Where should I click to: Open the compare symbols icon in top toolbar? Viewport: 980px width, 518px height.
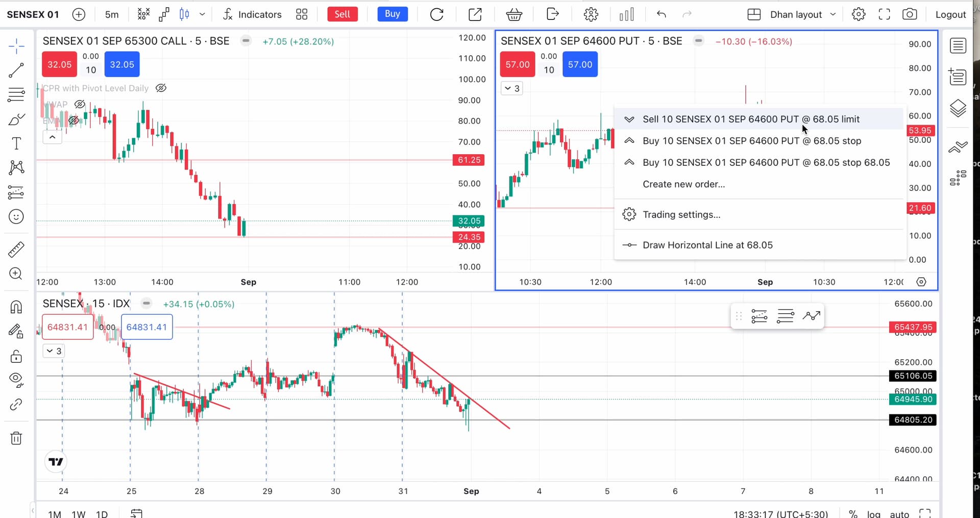(x=144, y=14)
